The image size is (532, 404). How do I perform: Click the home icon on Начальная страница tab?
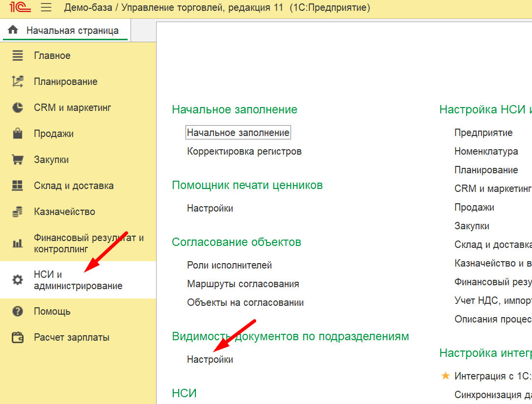point(13,30)
